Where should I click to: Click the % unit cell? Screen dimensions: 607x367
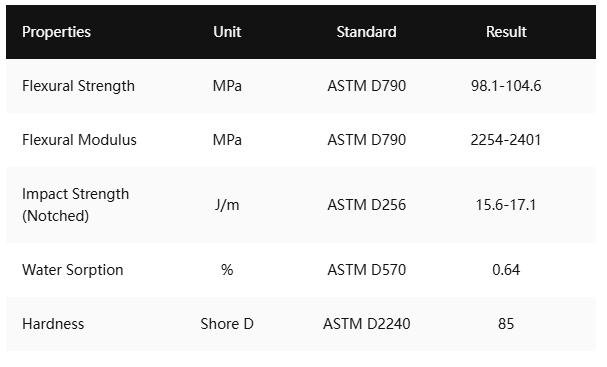[227, 270]
